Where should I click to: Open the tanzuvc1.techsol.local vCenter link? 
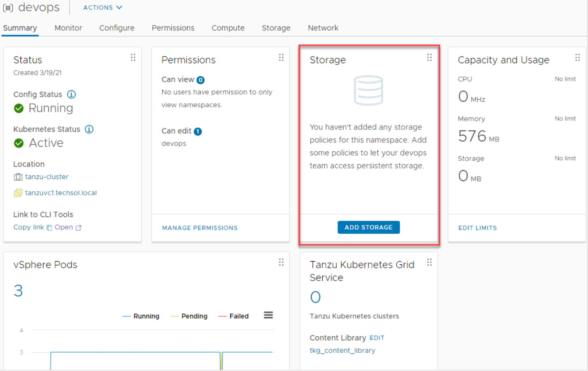click(61, 193)
